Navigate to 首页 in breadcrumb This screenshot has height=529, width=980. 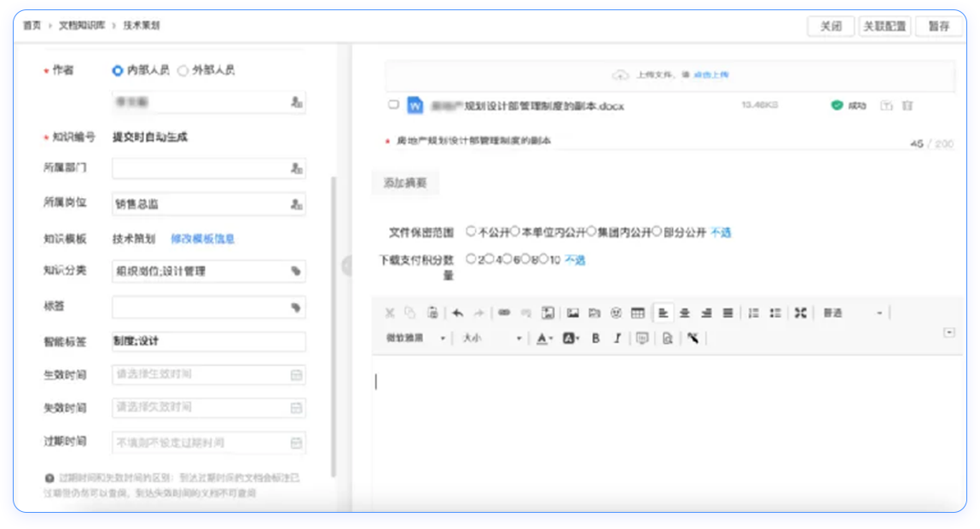32,26
